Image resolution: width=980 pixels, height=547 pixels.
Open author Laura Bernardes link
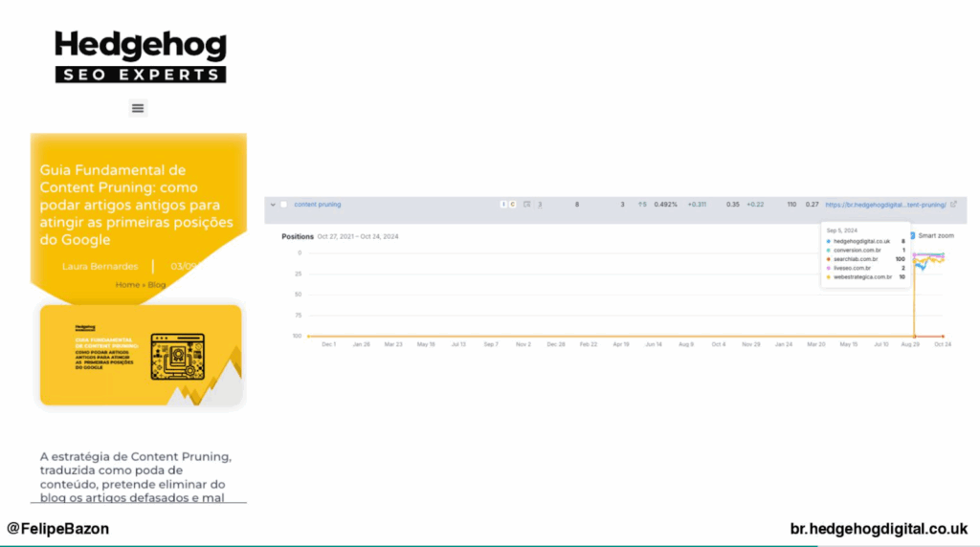[100, 266]
